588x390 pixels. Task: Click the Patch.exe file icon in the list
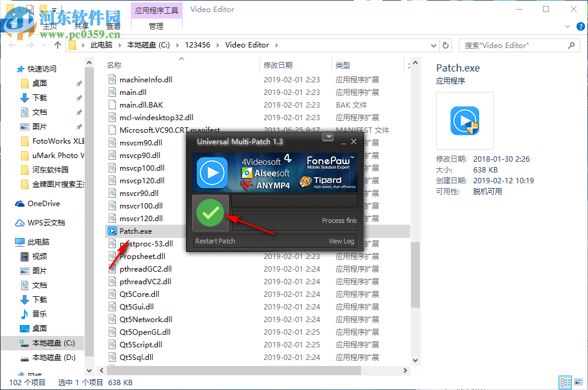tap(112, 230)
